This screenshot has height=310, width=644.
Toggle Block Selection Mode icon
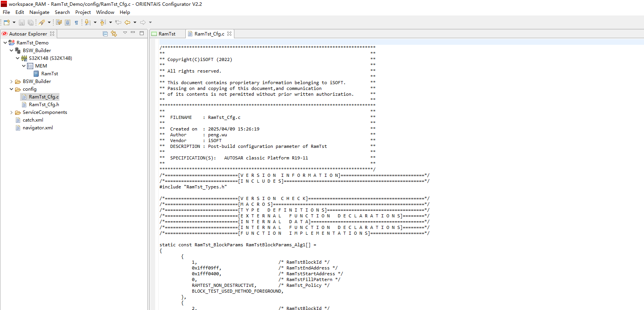68,22
